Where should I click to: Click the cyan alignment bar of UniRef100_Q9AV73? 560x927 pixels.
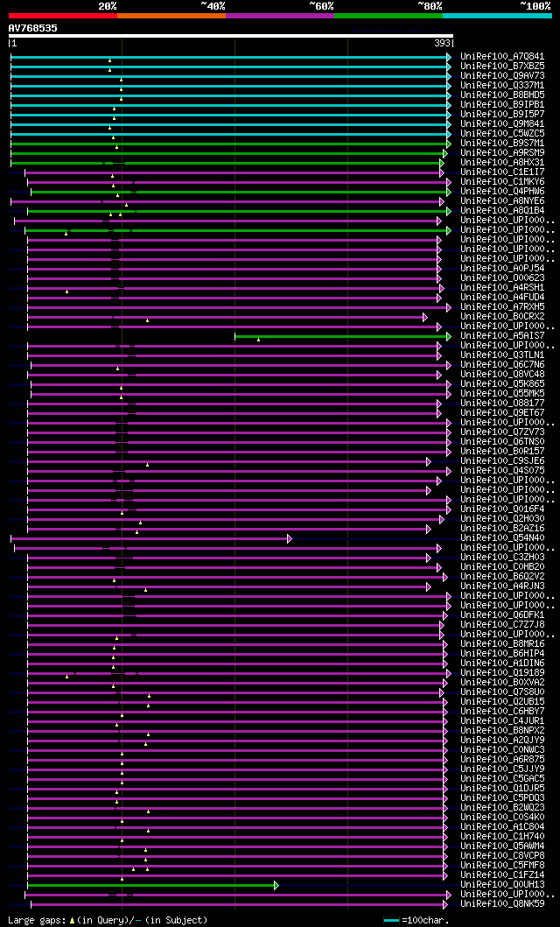[x=228, y=75]
